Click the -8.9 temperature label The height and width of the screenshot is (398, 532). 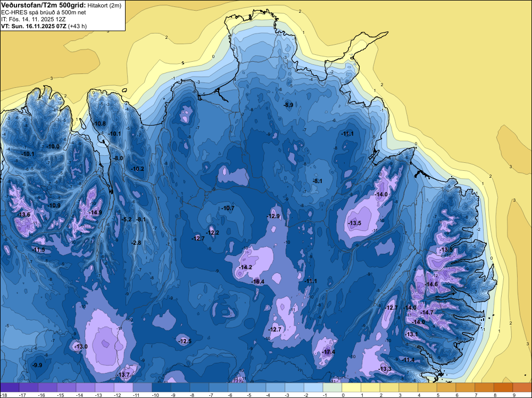point(288,105)
